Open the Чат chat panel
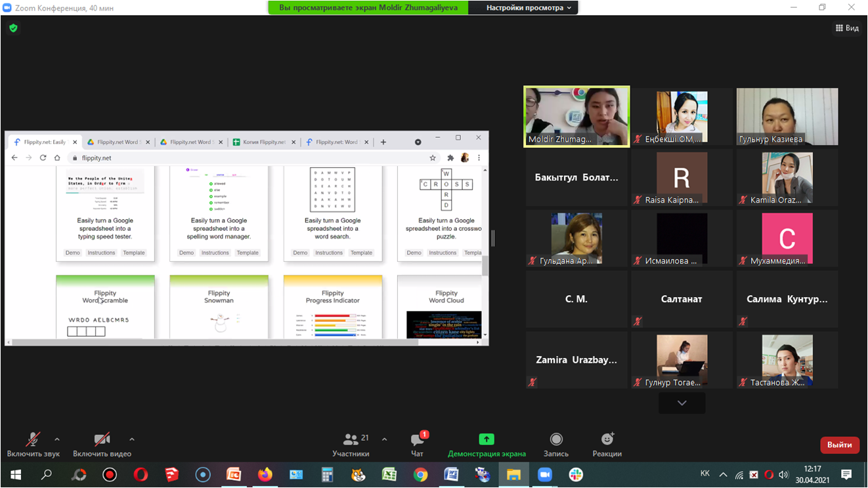868x488 pixels. (417, 444)
